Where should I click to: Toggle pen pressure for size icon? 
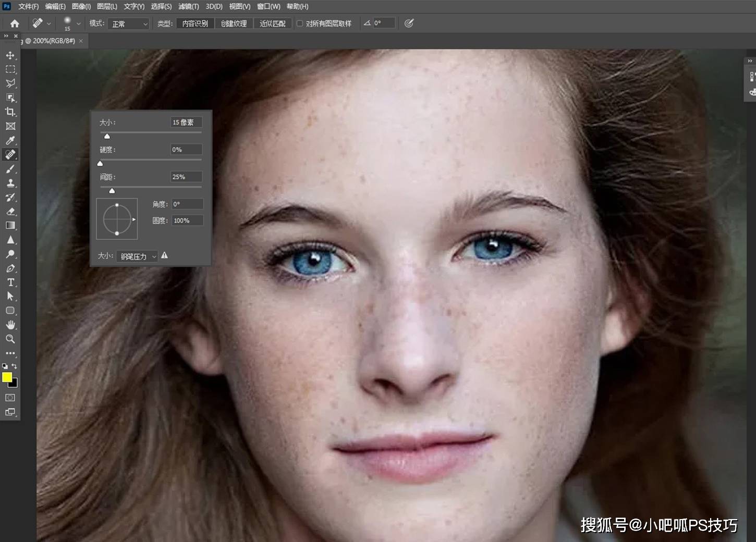pyautogui.click(x=409, y=23)
